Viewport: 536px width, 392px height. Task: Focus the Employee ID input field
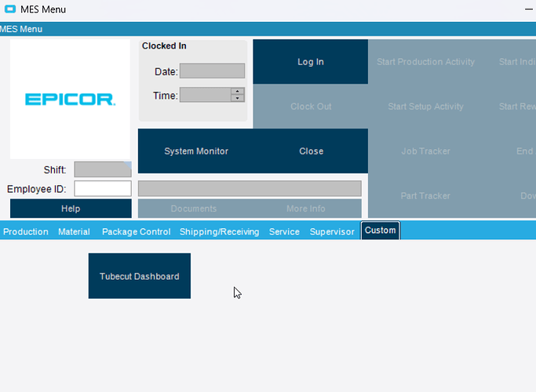click(x=103, y=188)
